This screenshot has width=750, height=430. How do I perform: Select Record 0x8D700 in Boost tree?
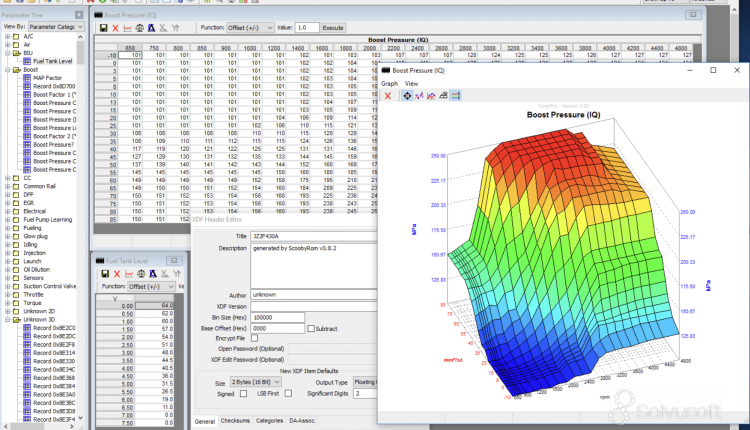pyautogui.click(x=54, y=86)
